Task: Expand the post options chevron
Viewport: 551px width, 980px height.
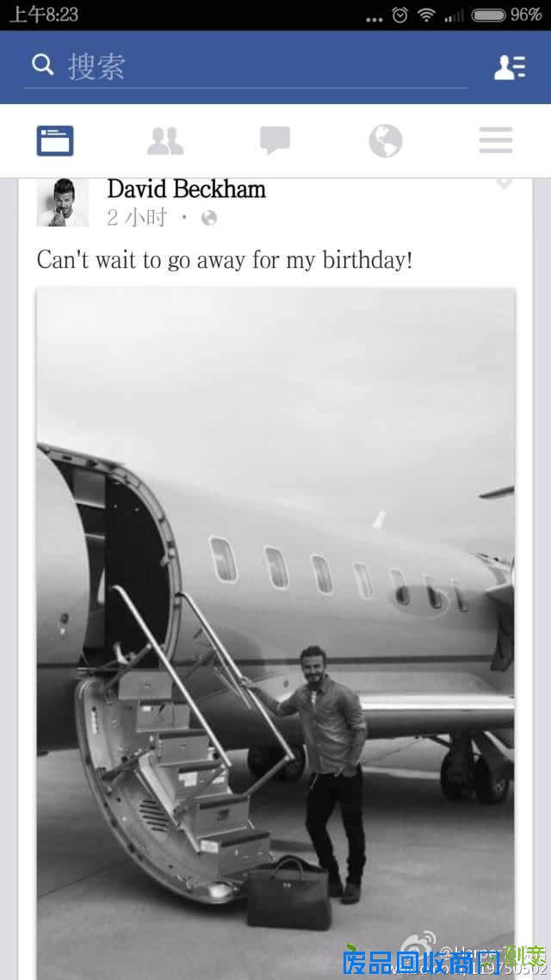Action: [505, 183]
